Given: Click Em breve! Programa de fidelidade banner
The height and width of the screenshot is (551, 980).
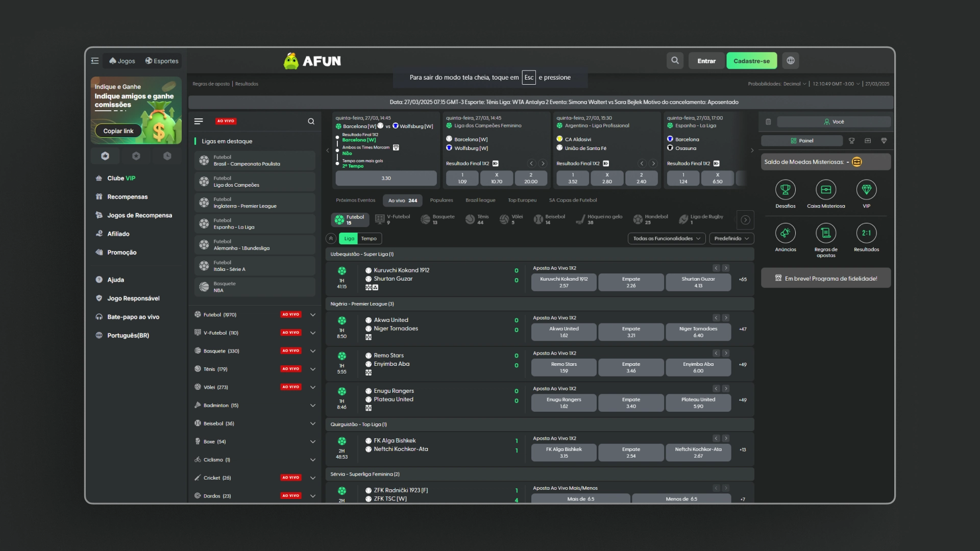Looking at the screenshot, I should (826, 279).
